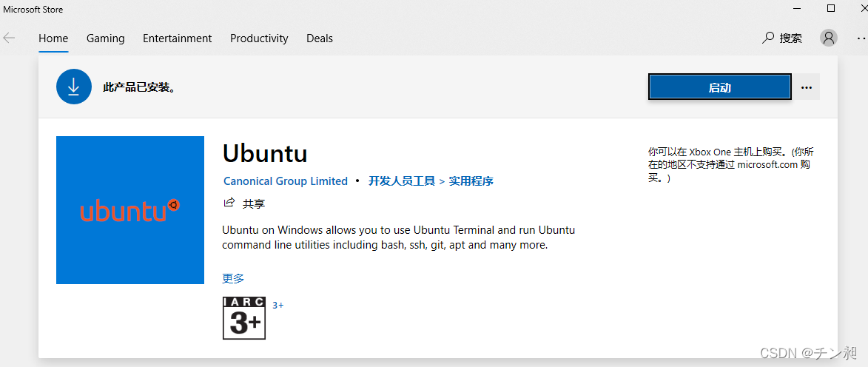Image resolution: width=868 pixels, height=367 pixels.
Task: Minimize the Microsoft Store window
Action: tap(796, 8)
